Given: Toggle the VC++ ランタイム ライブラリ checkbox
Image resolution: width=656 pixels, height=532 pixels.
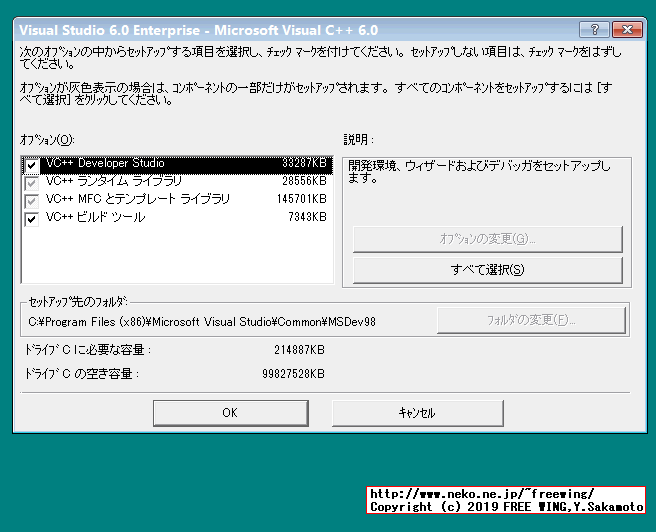Looking at the screenshot, I should pyautogui.click(x=31, y=183).
